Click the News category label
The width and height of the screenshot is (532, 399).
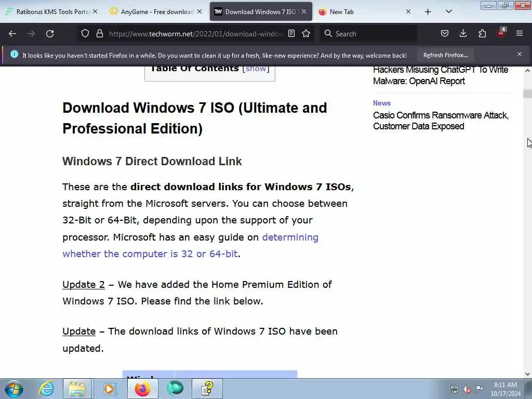(x=382, y=103)
